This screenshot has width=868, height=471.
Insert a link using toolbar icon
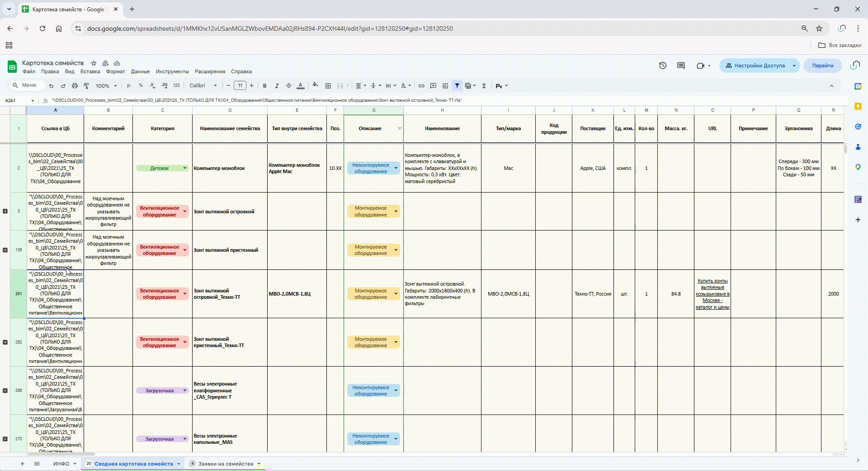click(421, 86)
